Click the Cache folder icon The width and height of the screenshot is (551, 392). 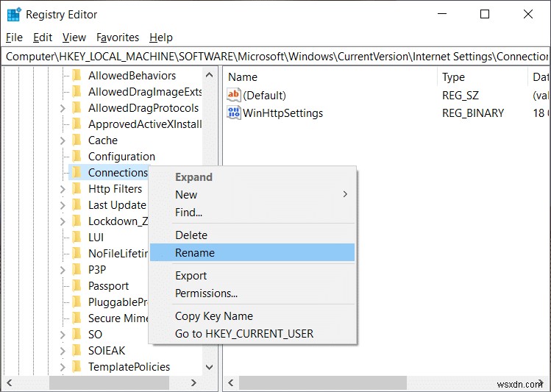coord(77,140)
